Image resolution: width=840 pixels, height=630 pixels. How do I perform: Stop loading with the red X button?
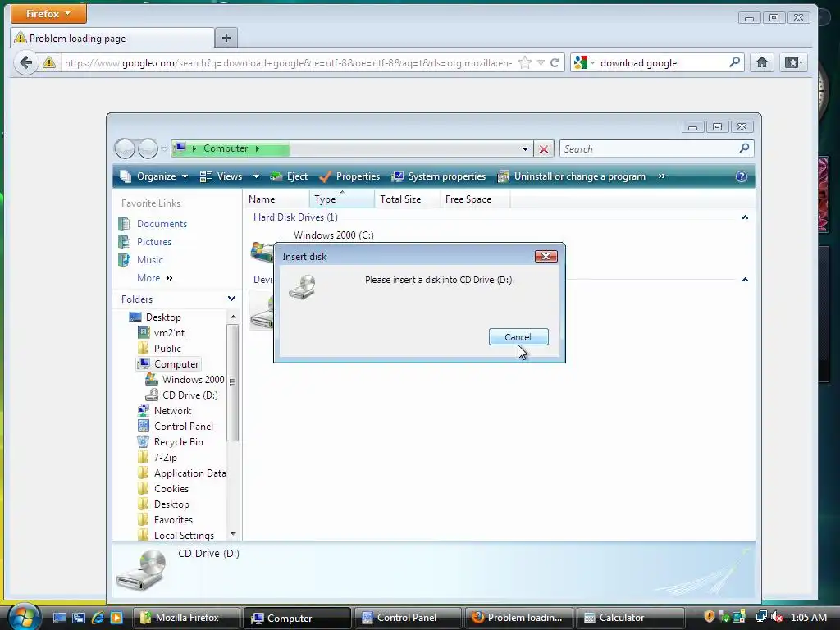[544, 149]
